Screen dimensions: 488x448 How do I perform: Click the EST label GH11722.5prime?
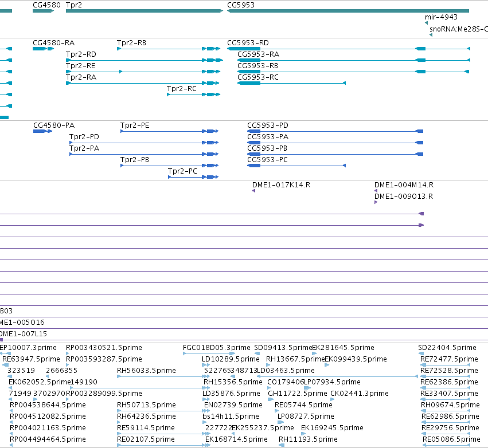pos(298,394)
